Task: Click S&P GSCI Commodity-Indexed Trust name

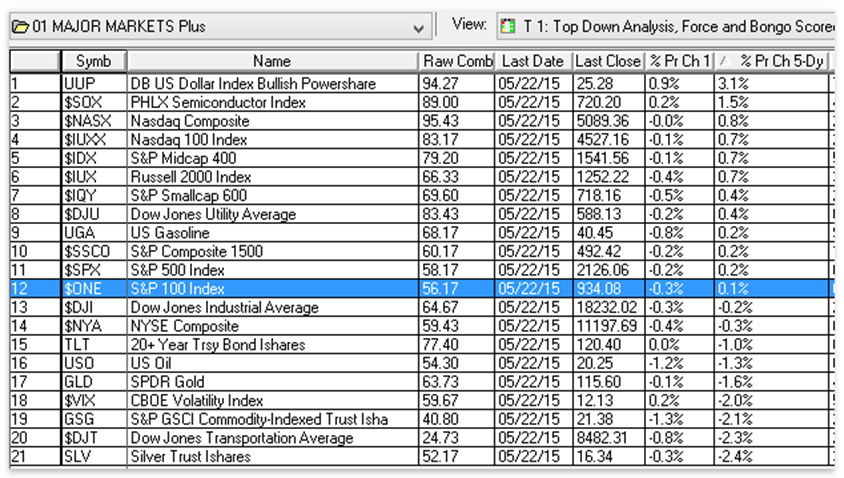Action: click(259, 419)
